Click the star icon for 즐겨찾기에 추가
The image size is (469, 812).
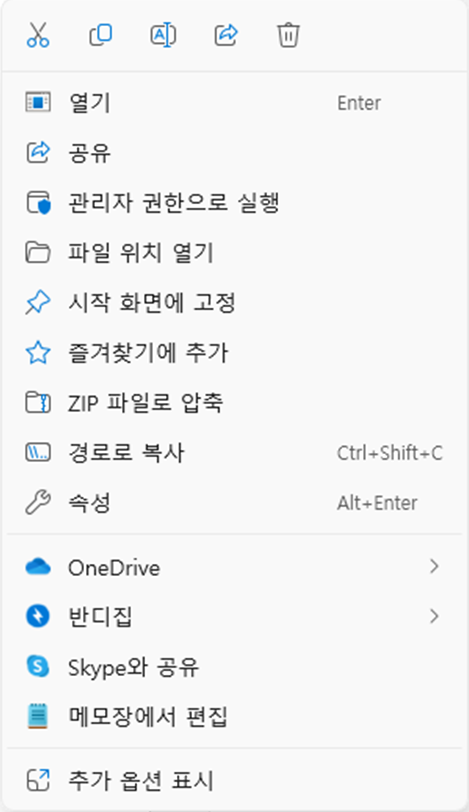[38, 353]
